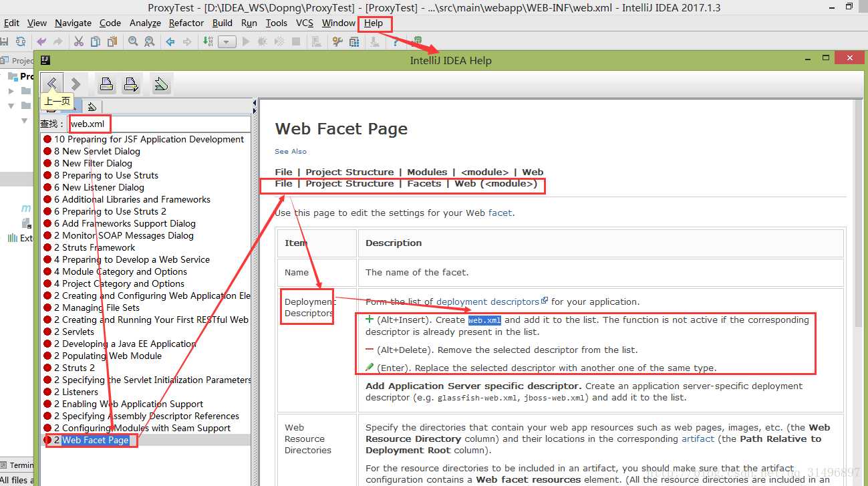868x486 pixels.
Task: Switch to the Search tab in help navigator
Action: [75, 107]
